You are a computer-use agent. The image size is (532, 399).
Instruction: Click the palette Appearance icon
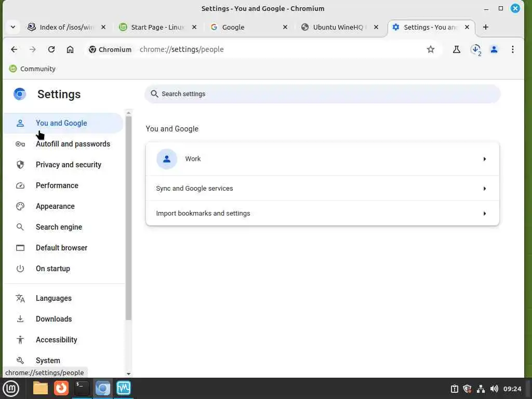20,206
